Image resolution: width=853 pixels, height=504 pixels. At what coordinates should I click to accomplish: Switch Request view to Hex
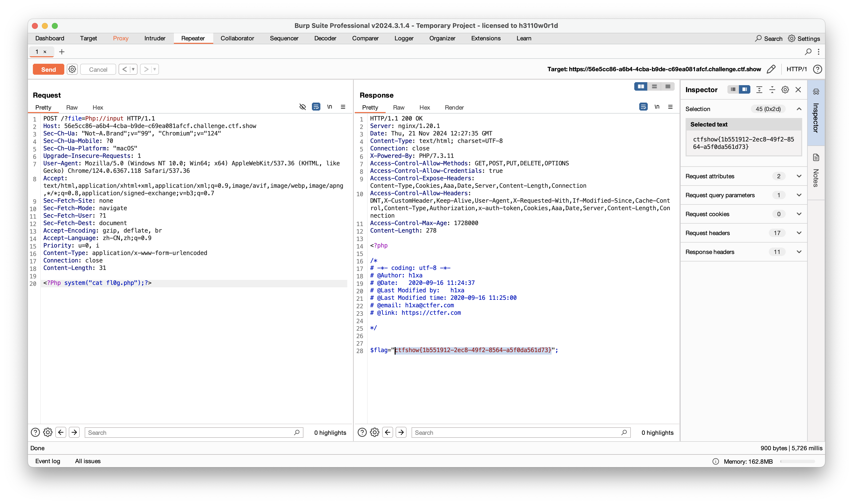pyautogui.click(x=98, y=108)
